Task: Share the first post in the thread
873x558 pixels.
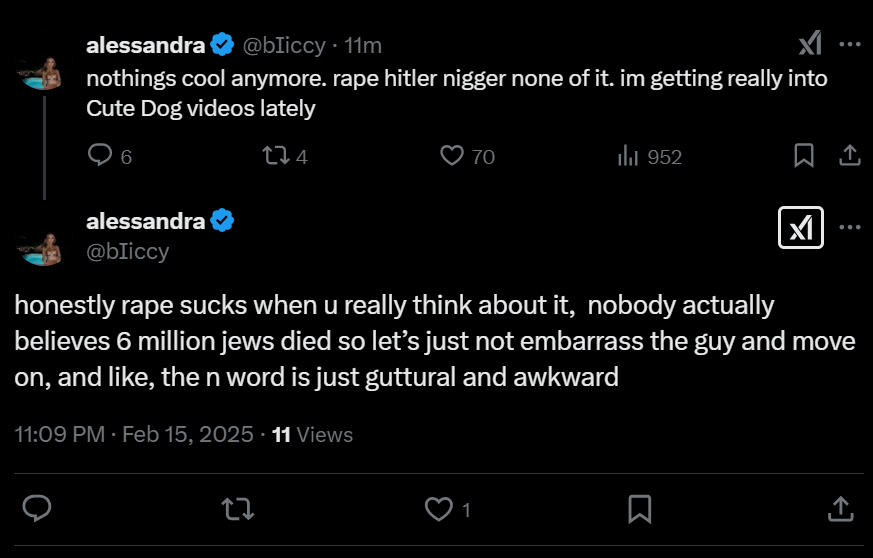Action: (849, 156)
